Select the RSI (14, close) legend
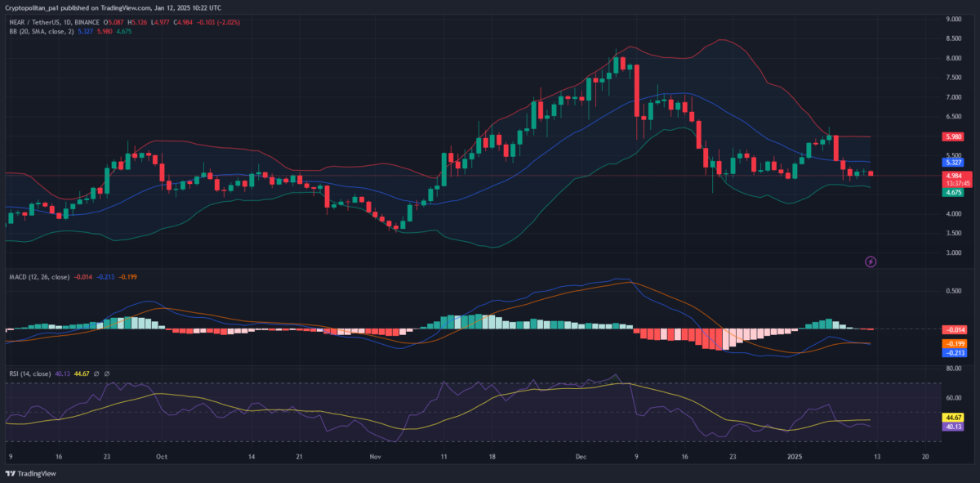The image size is (980, 483). click(x=29, y=373)
